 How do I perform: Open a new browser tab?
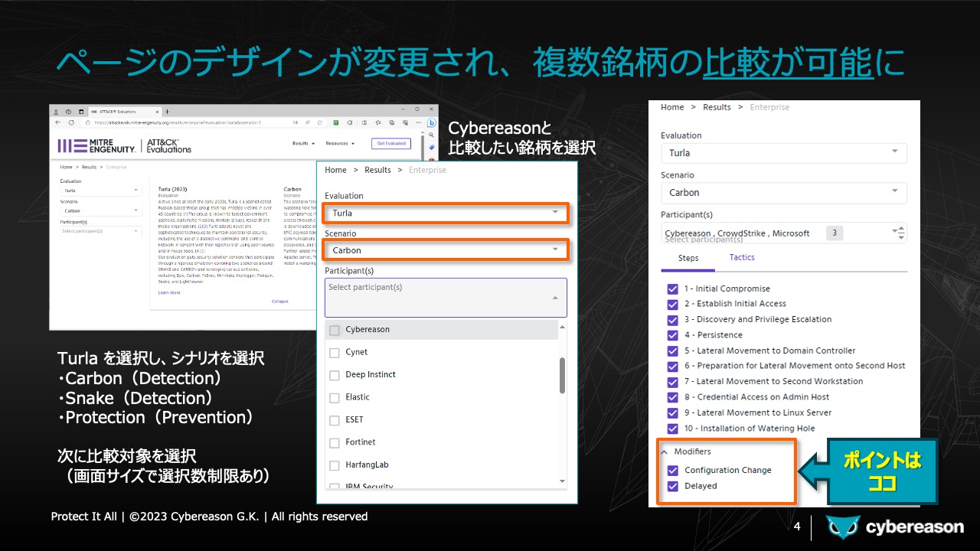click(168, 112)
